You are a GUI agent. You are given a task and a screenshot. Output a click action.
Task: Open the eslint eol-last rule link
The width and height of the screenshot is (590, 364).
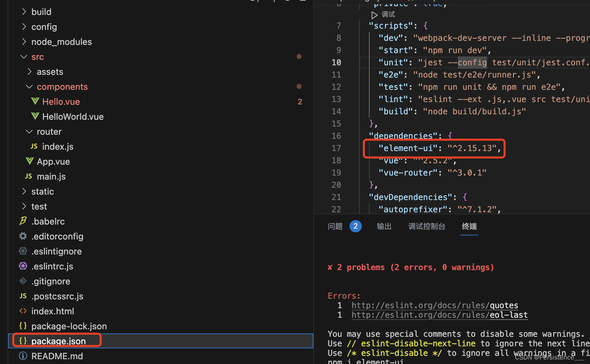440,315
